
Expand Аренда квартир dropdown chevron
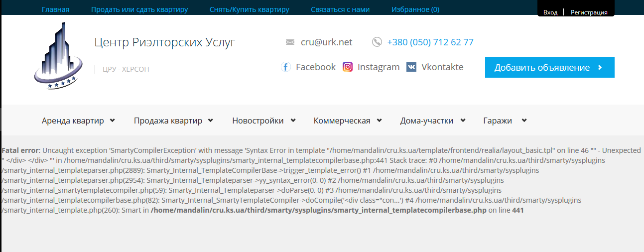coord(113,121)
